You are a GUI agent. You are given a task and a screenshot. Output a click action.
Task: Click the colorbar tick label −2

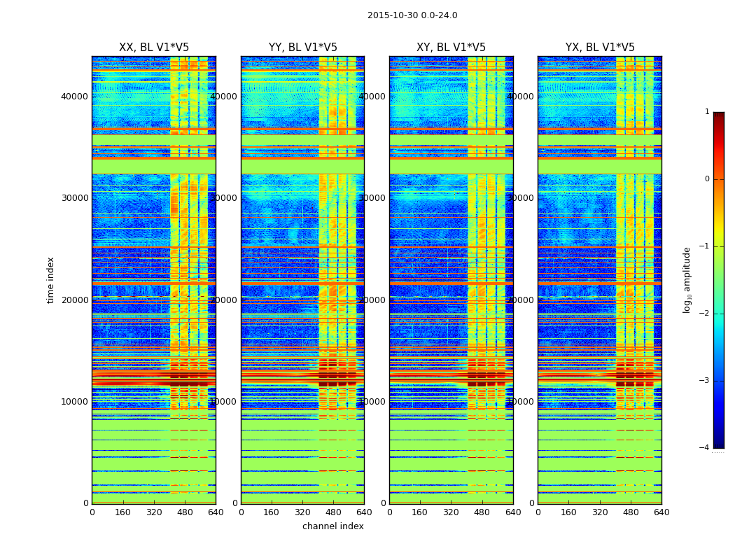point(704,313)
